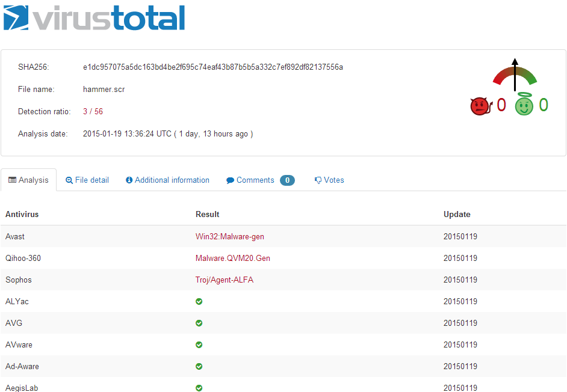Click the green check icon in AVware row
The image size is (567, 392).
point(199,345)
